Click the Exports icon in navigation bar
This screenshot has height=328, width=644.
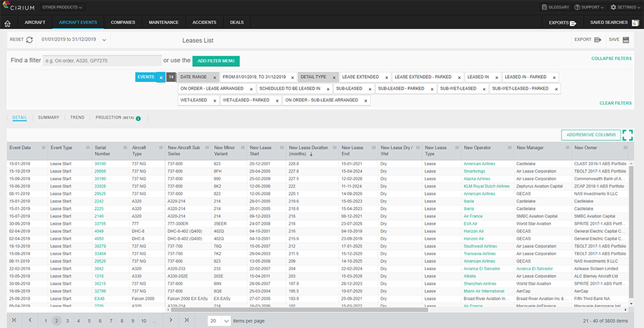573,23
